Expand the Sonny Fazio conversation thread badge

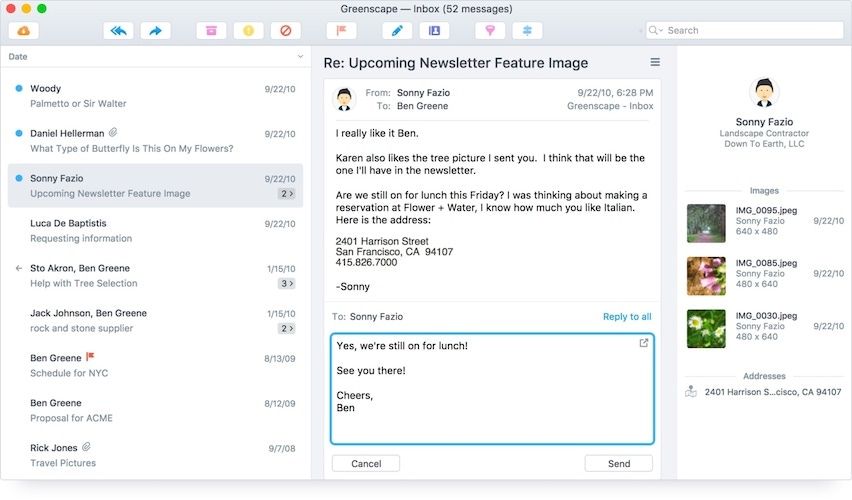[286, 193]
